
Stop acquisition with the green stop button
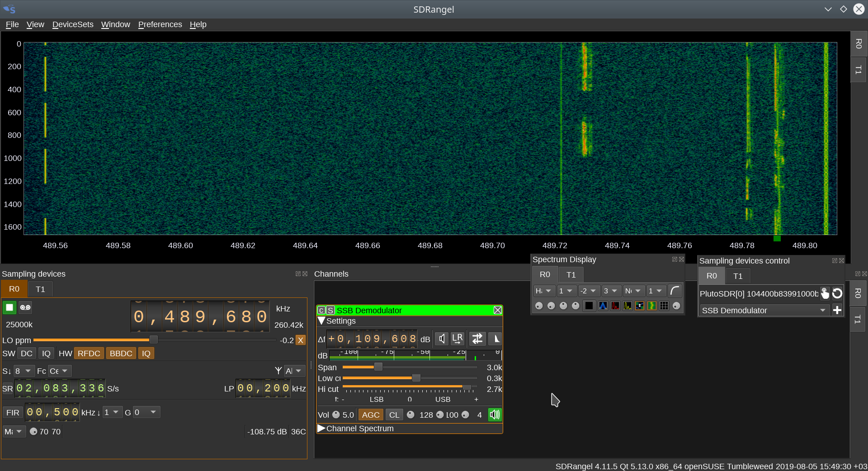click(x=9, y=307)
